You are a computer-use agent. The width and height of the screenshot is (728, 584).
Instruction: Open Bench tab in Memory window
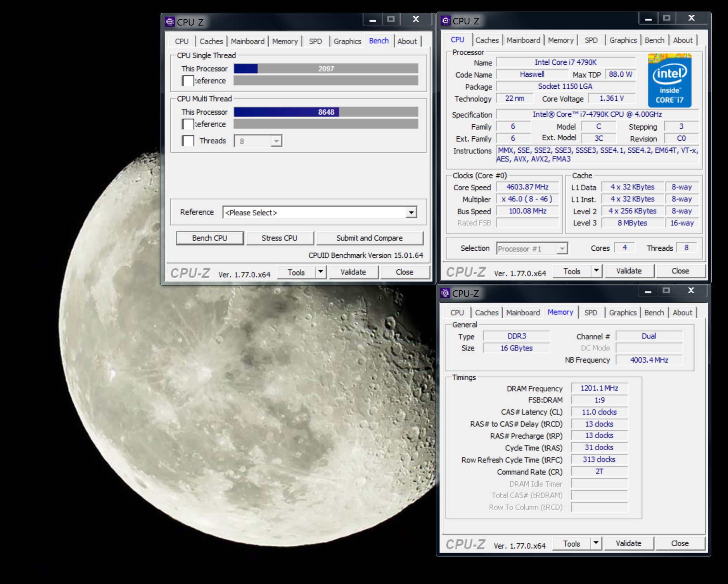click(x=654, y=313)
